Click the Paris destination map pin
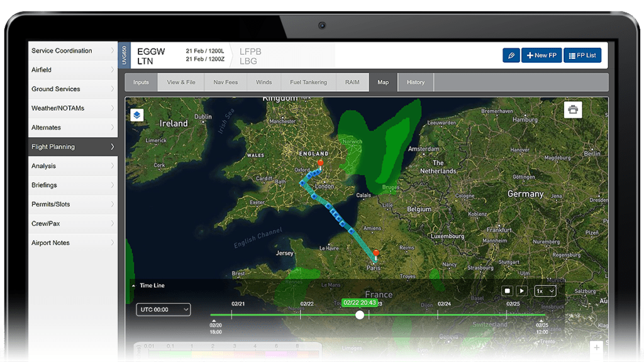This screenshot has height=362, width=644. [x=376, y=255]
